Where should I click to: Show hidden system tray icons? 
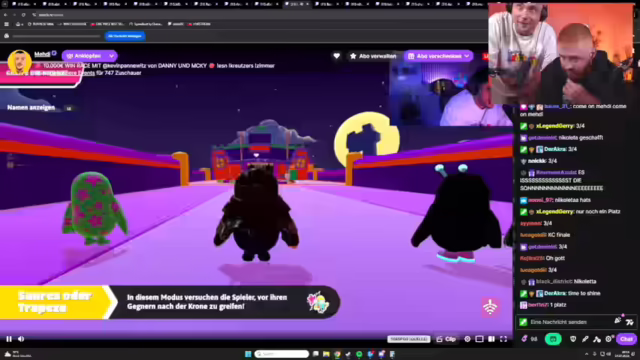point(587,354)
